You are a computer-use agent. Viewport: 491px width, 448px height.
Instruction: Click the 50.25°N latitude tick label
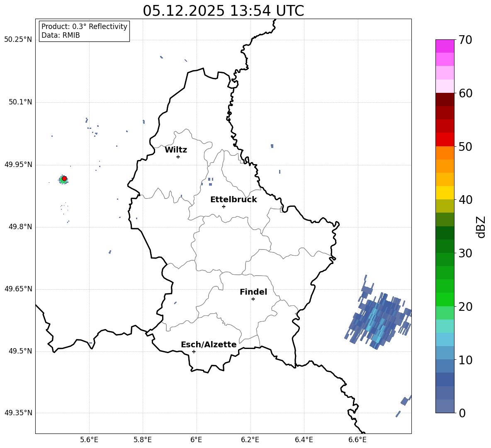[x=18, y=40]
